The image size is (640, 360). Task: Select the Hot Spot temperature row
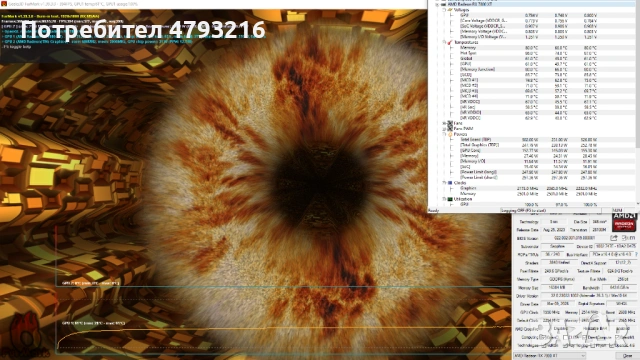coord(531,53)
